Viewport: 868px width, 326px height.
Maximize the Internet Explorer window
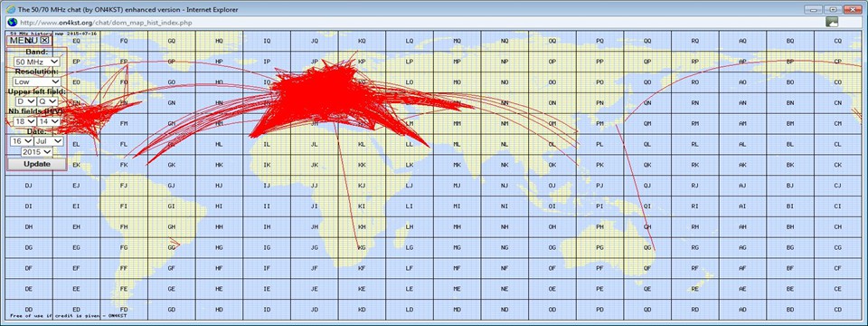coord(832,9)
